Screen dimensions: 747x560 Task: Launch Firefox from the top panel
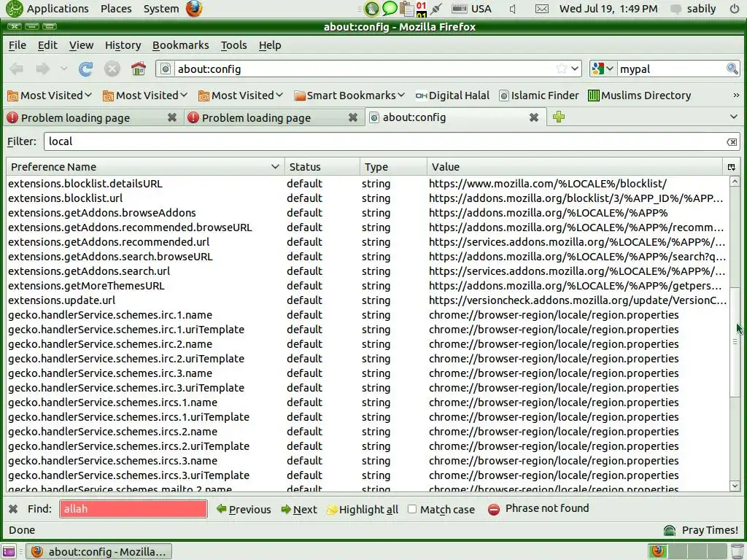[194, 9]
